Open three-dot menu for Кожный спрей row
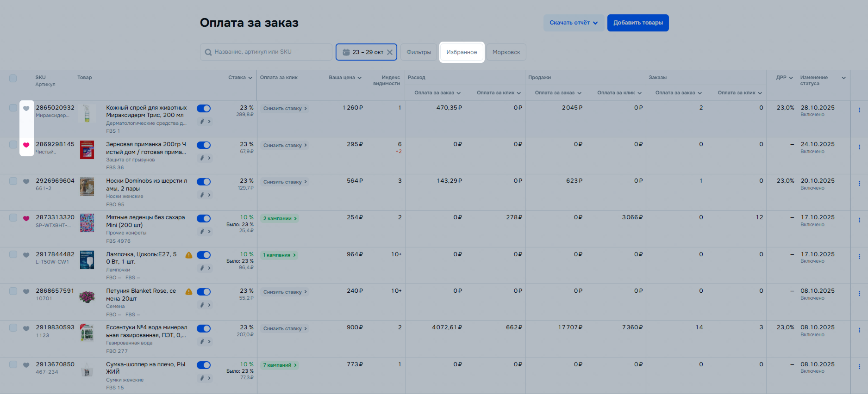 coord(859,110)
